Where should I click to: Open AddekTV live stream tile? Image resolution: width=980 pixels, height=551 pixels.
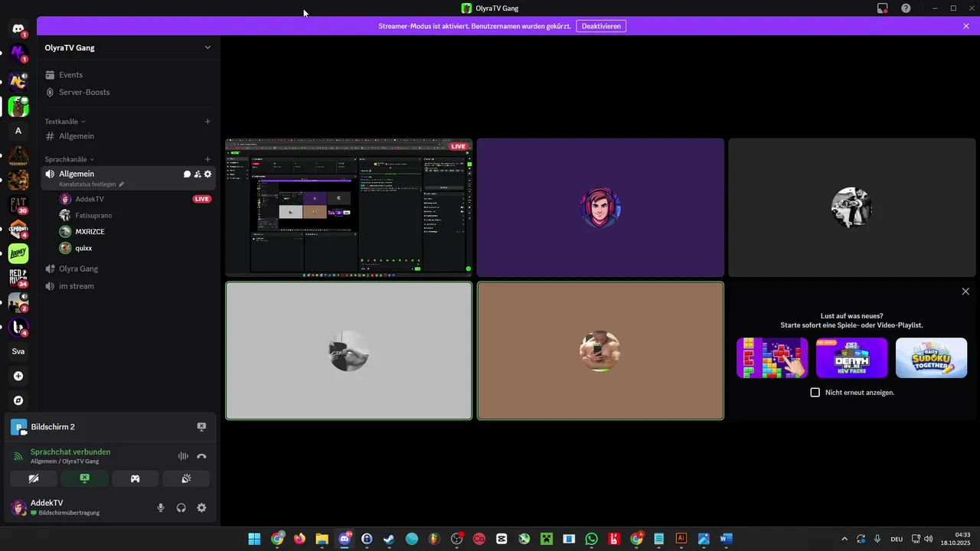point(348,207)
